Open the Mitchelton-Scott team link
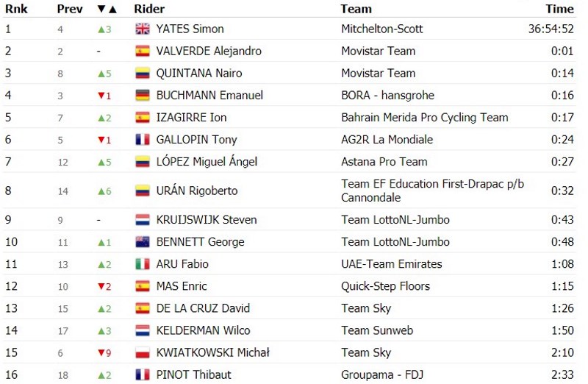 tap(382, 29)
